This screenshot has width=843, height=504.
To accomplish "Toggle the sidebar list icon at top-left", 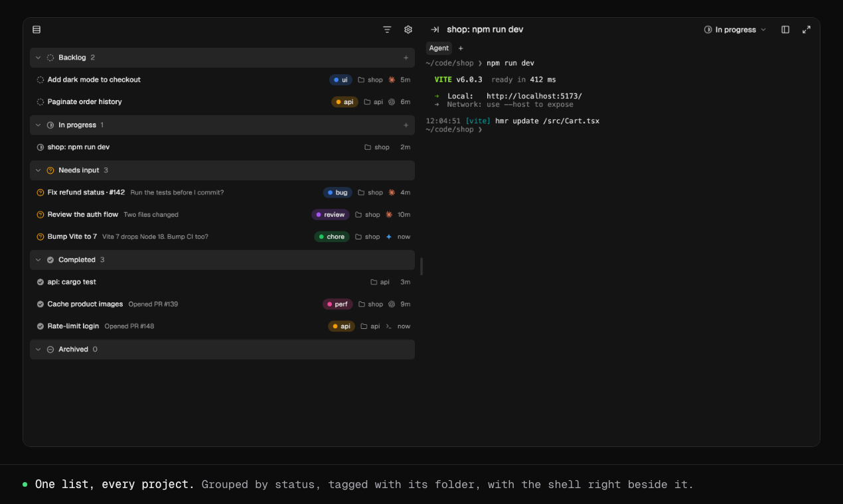I will point(37,30).
